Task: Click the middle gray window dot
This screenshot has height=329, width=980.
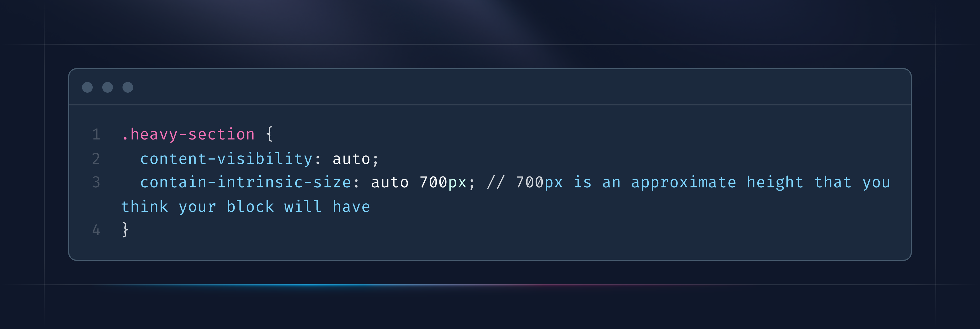Action: 108,88
